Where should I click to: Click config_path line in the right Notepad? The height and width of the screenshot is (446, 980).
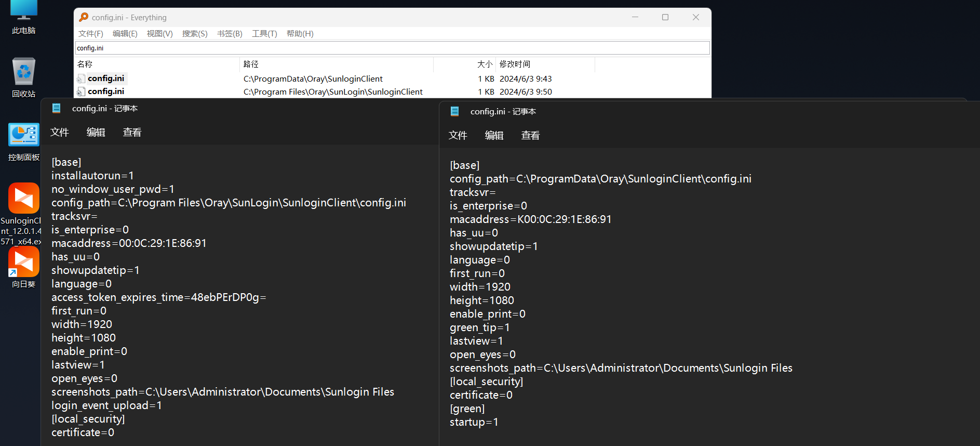point(600,179)
